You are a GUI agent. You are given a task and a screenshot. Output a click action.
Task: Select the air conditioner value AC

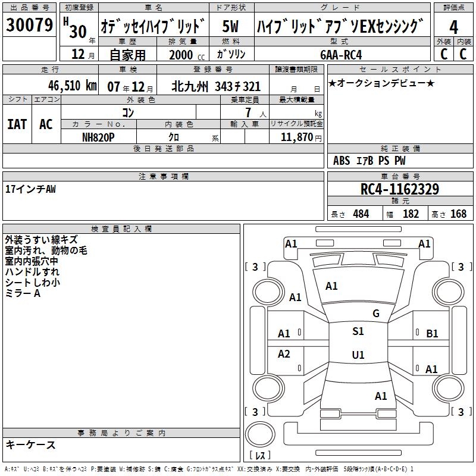[46, 124]
